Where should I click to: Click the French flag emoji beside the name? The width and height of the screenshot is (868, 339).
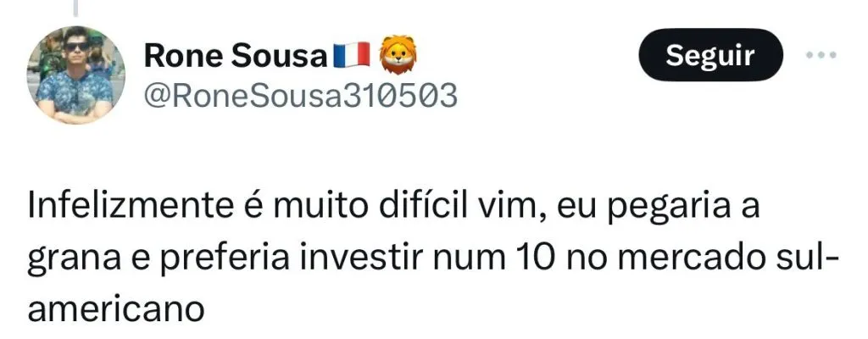(352, 57)
